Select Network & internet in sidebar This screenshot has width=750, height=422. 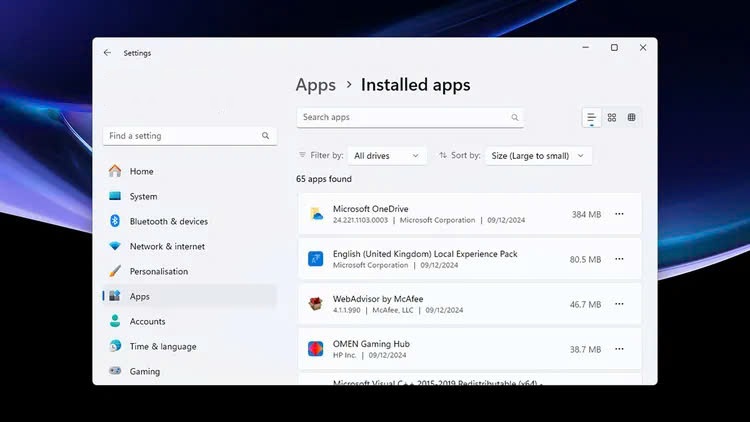tap(166, 246)
